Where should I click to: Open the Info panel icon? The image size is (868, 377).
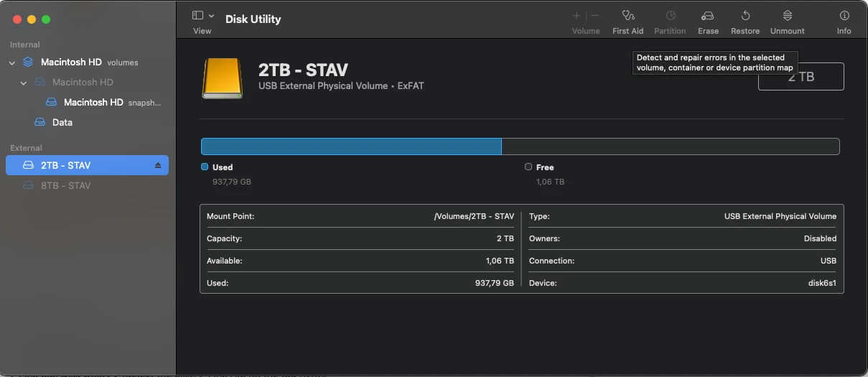tap(844, 16)
